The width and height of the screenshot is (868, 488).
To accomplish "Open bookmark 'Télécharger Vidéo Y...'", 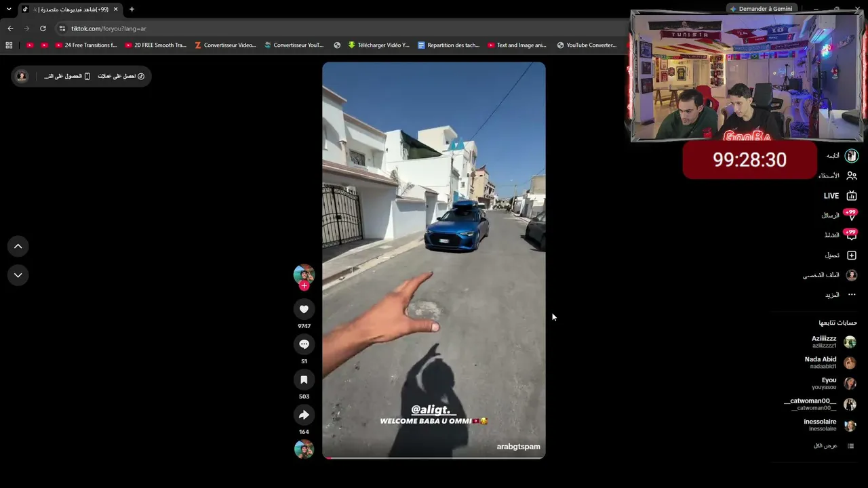I will tap(378, 45).
